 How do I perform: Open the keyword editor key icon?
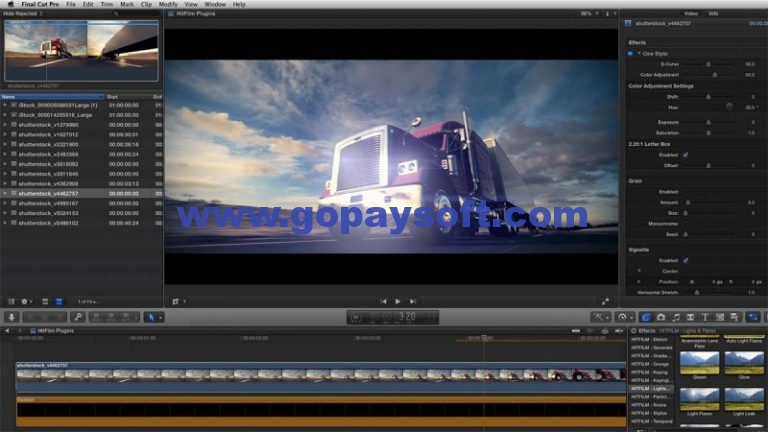(78, 317)
